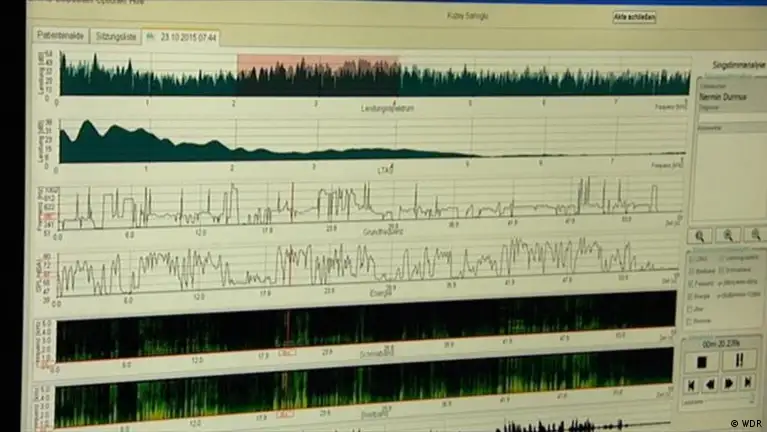Click the pink highlighted selection in spectrum graph
This screenshot has width=767, height=432.
click(317, 75)
